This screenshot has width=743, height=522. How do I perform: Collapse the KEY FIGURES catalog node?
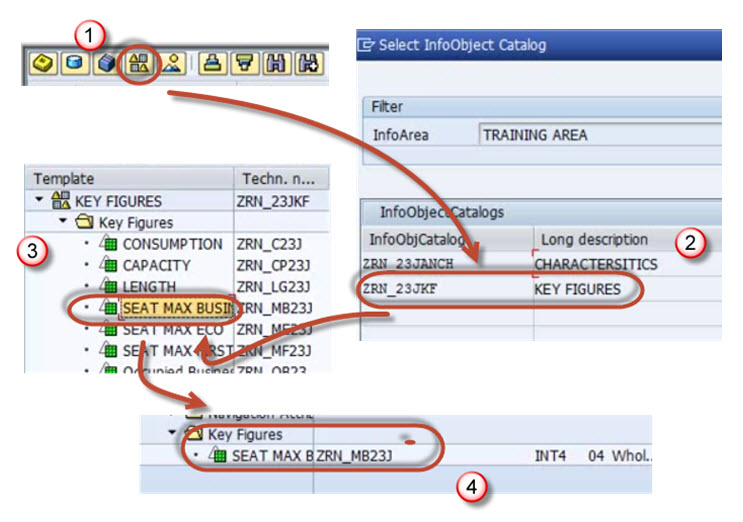(x=39, y=201)
